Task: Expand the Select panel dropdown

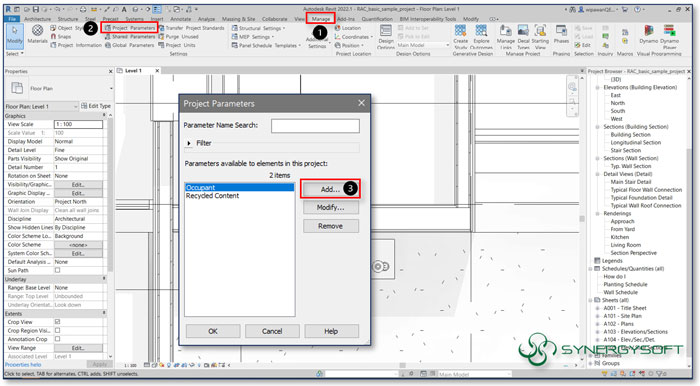Action: [15, 54]
